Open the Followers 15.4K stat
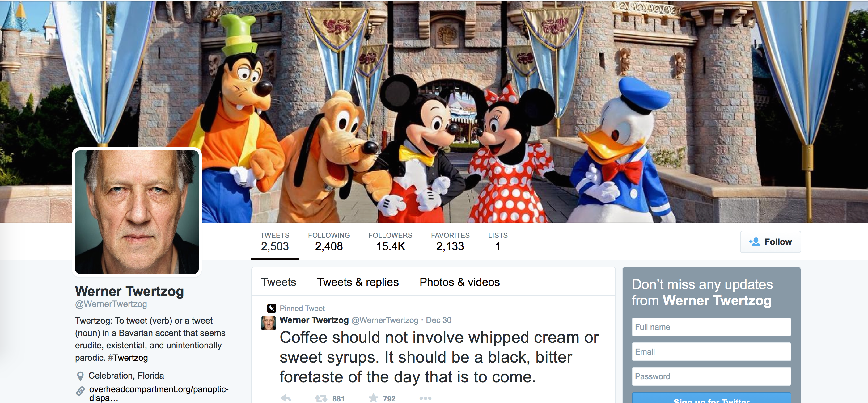Image resolution: width=868 pixels, height=403 pixels. [x=390, y=242]
